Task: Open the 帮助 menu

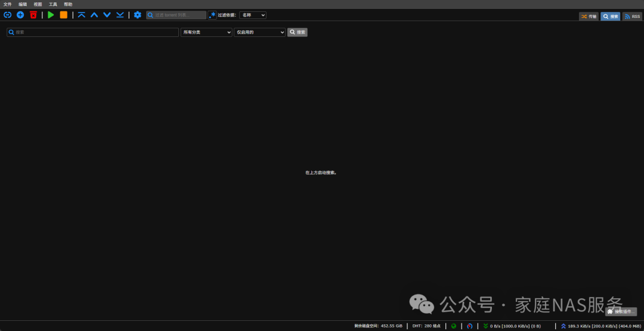Action: tap(68, 4)
